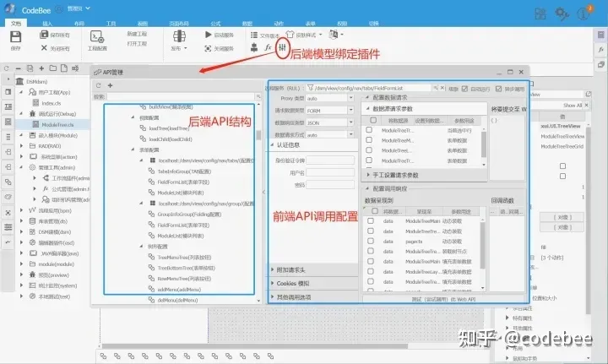The height and width of the screenshot is (364, 608).
Task: Click the sliders icon in the left vertical toolbar
Action: [8, 227]
